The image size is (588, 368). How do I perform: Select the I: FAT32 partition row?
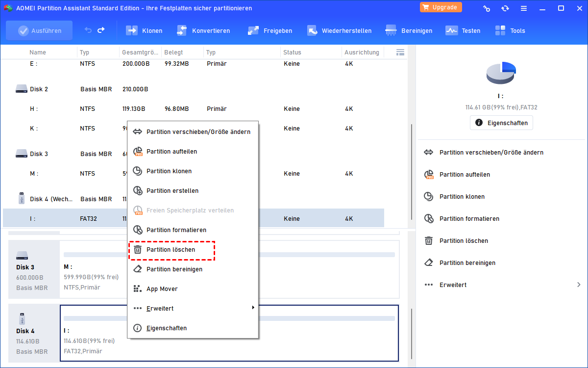[x=194, y=219]
